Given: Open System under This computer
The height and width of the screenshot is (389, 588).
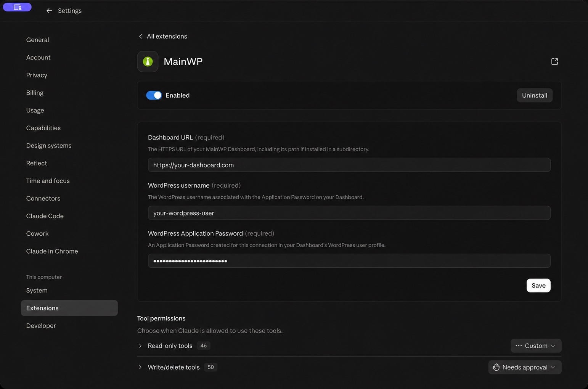Looking at the screenshot, I should pos(37,290).
